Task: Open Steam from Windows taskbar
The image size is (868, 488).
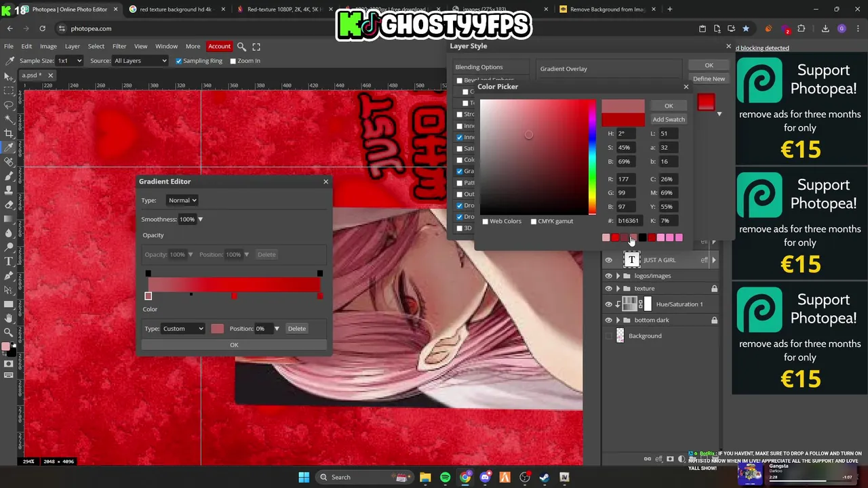Action: coord(544,477)
